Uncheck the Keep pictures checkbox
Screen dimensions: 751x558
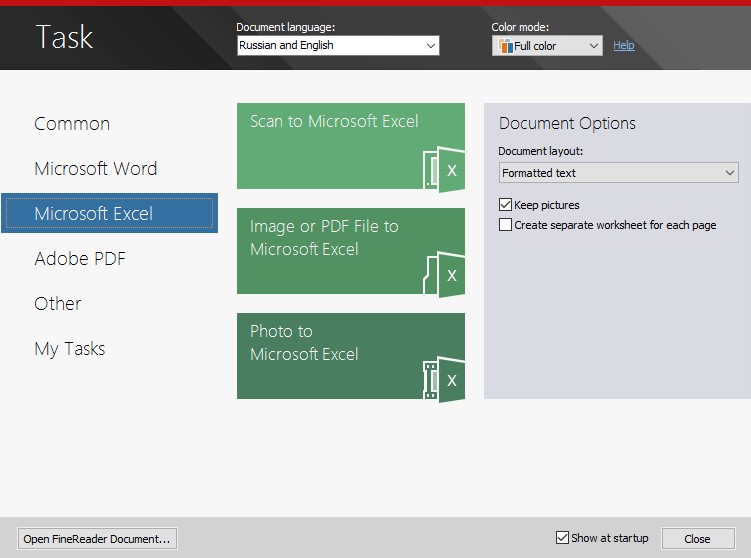[505, 205]
